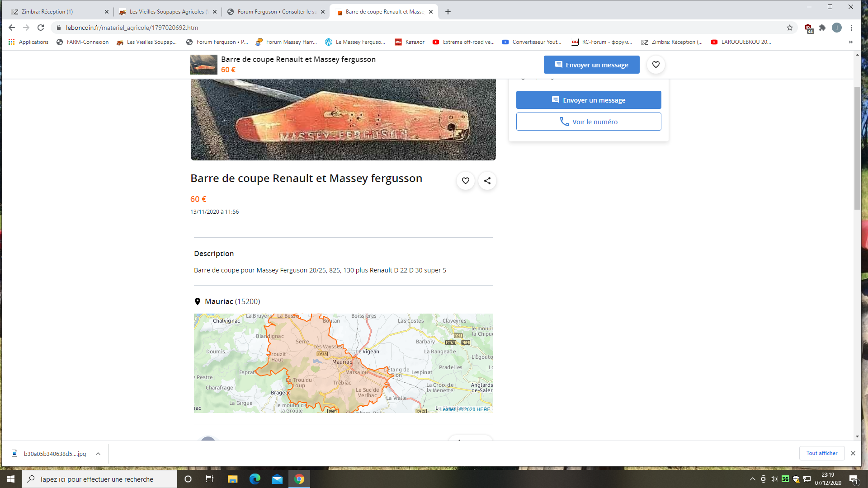Favorite the ad with the heart next to the title
Image resolution: width=868 pixels, height=488 pixels.
tap(465, 181)
